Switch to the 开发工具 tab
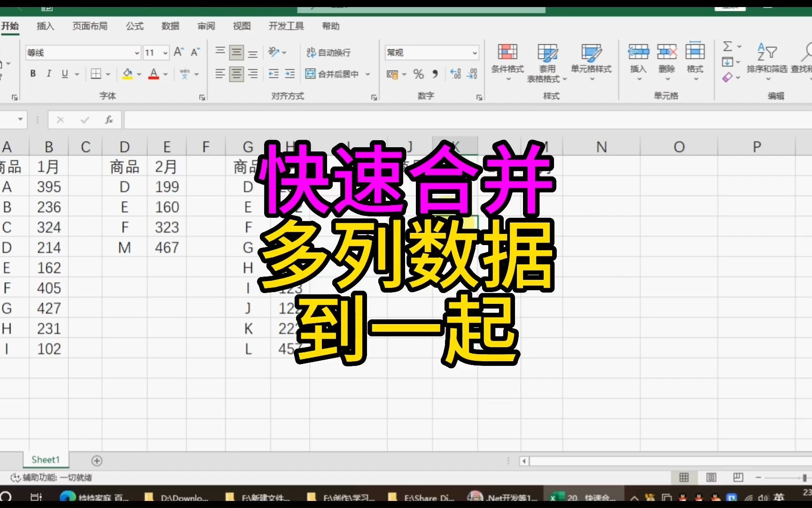The width and height of the screenshot is (812, 508). click(x=286, y=26)
